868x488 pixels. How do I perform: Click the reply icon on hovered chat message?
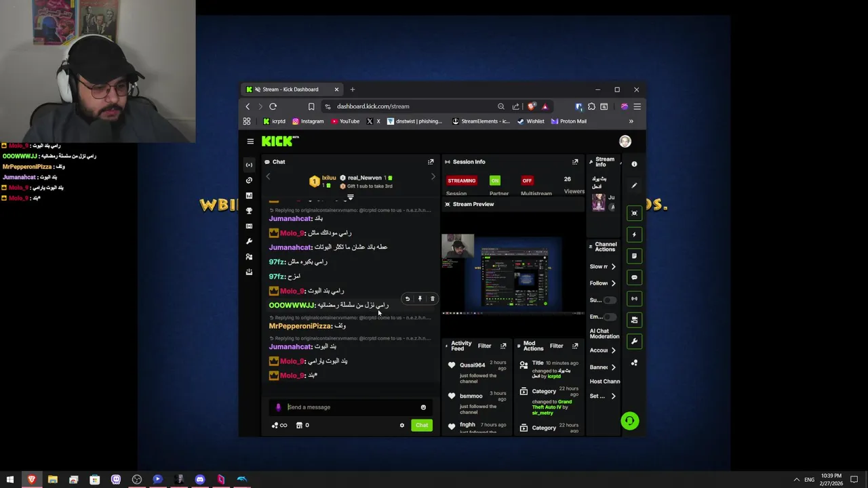[407, 299]
